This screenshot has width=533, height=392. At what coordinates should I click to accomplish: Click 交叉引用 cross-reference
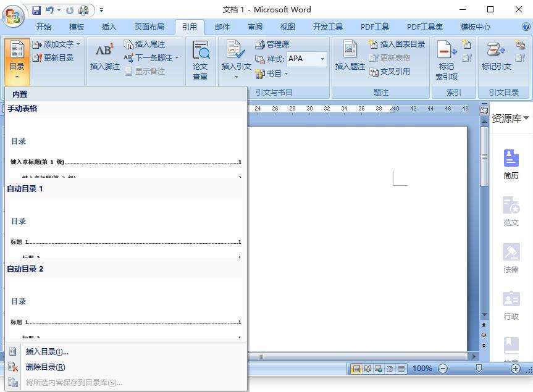click(390, 72)
